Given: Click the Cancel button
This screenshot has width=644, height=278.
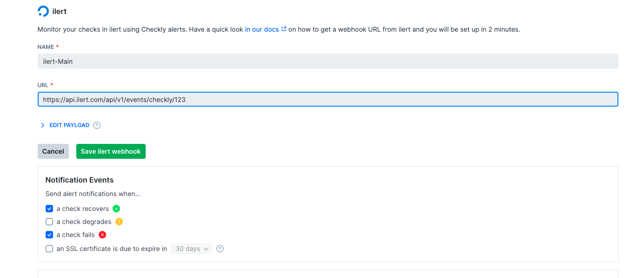Looking at the screenshot, I should [x=53, y=151].
